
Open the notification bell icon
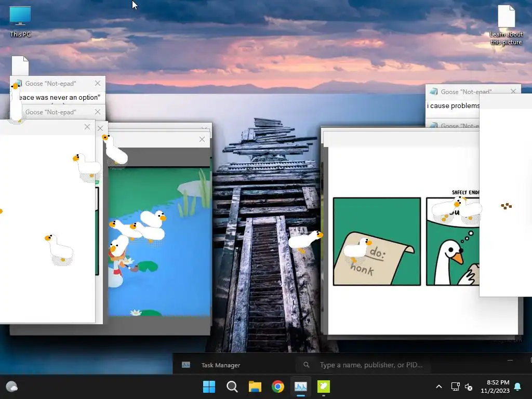(x=518, y=387)
